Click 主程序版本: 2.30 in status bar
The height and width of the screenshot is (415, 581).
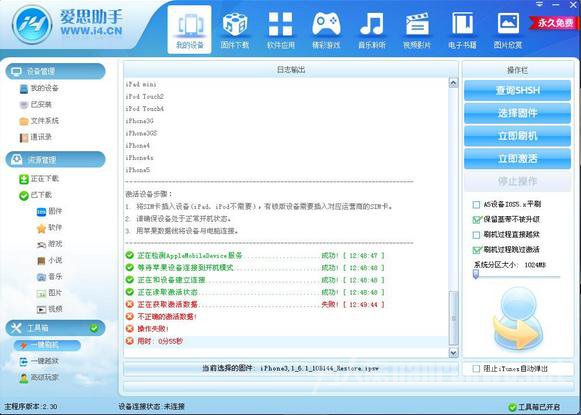click(x=30, y=407)
